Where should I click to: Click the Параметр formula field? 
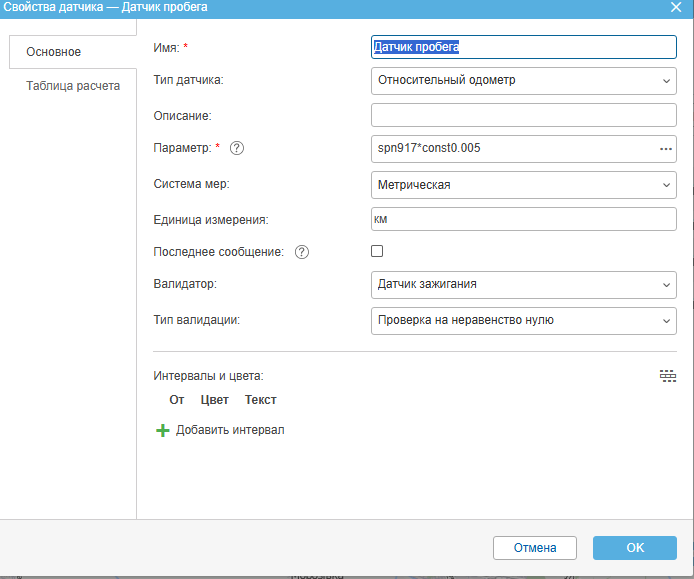[512, 149]
